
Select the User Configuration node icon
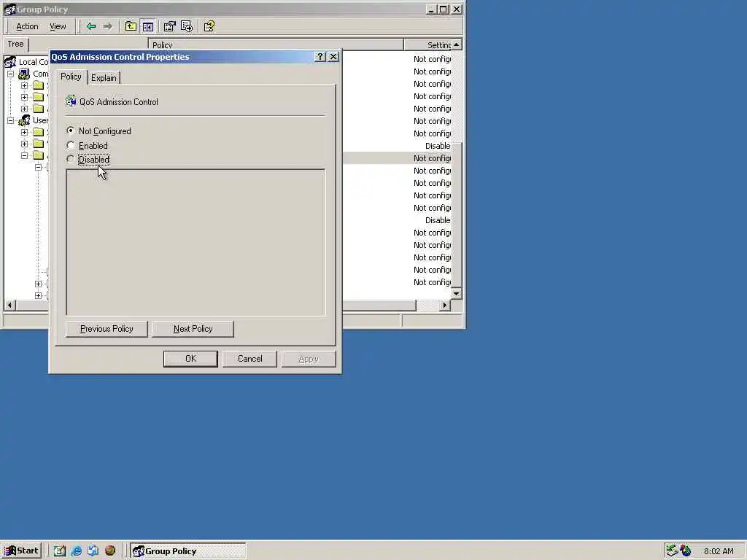pyautogui.click(x=24, y=120)
